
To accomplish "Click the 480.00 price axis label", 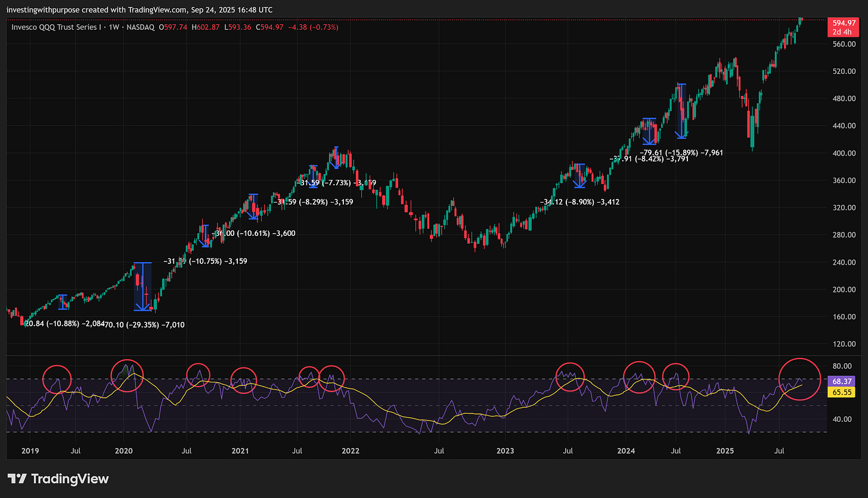I will pyautogui.click(x=845, y=99).
